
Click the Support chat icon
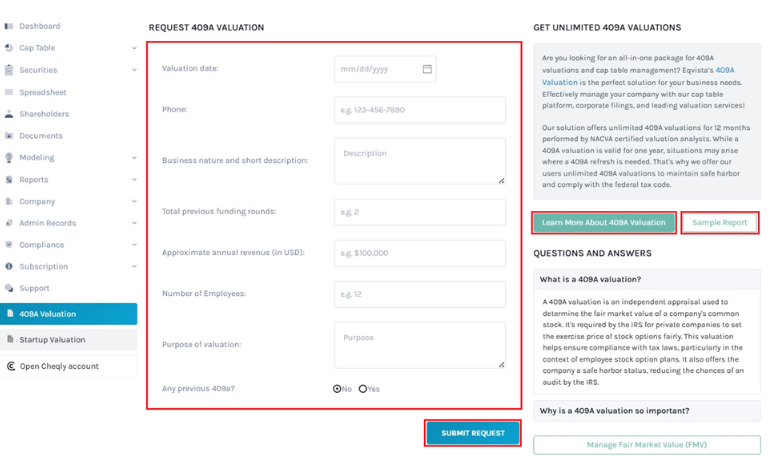(9, 288)
